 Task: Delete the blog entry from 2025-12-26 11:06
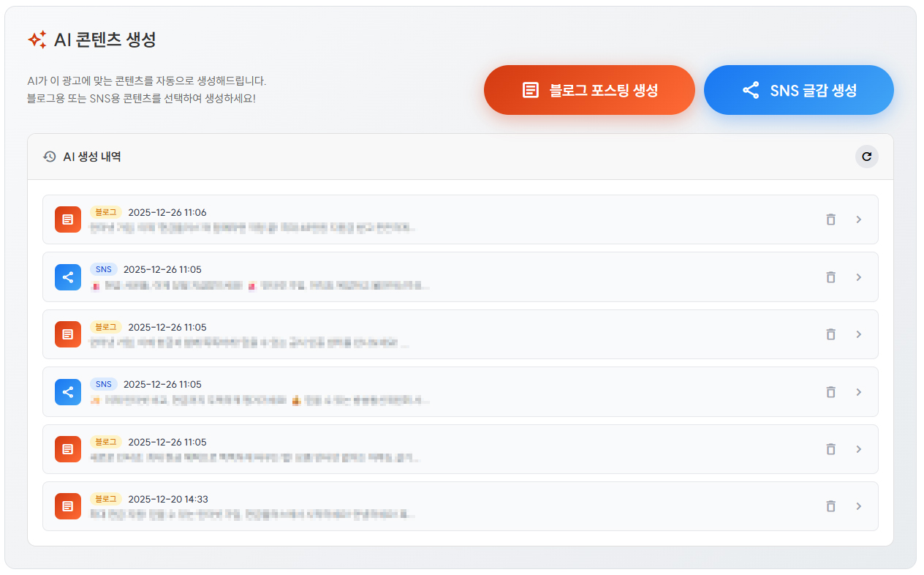(x=830, y=219)
